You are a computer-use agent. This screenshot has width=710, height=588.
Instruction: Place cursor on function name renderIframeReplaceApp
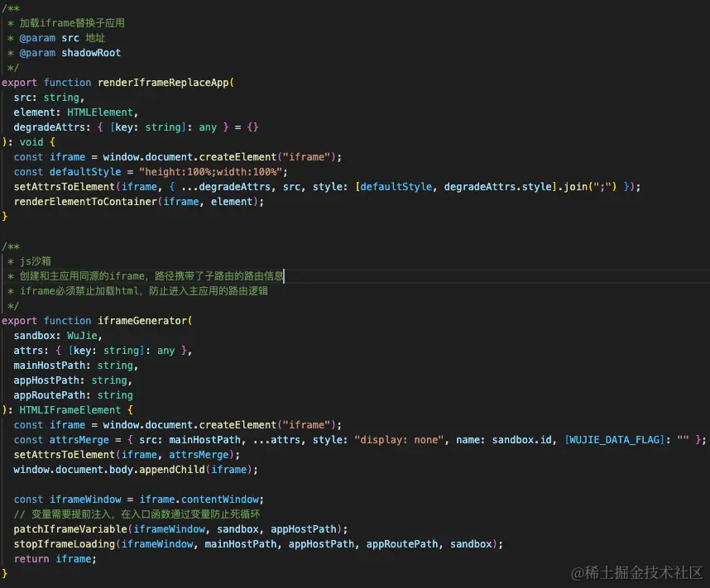click(163, 83)
